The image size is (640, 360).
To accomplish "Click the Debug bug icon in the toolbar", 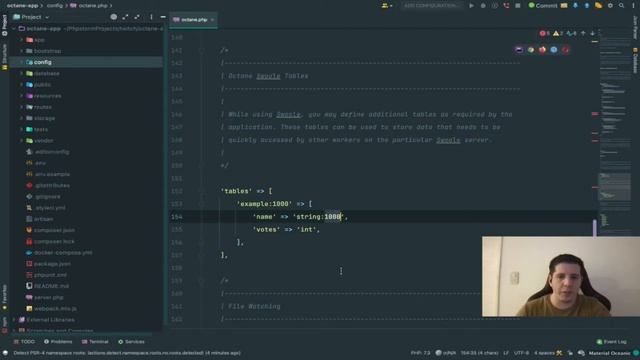I will 483,6.
